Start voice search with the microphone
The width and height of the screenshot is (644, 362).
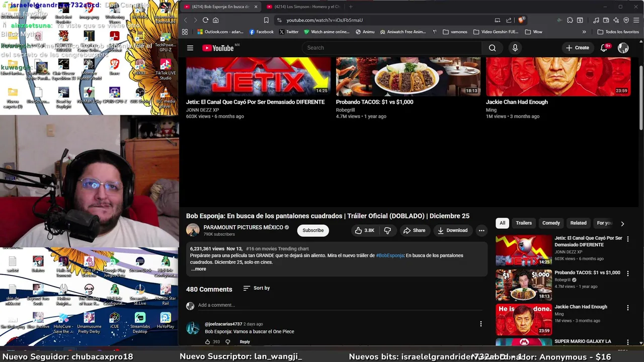[515, 48]
